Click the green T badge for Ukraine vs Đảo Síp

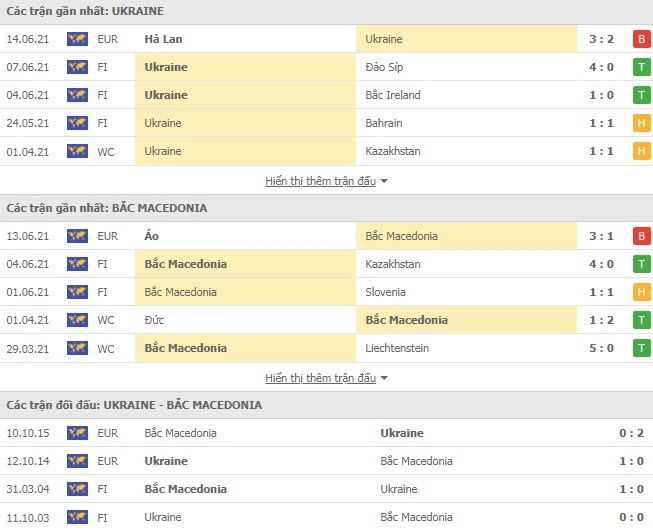pos(641,67)
